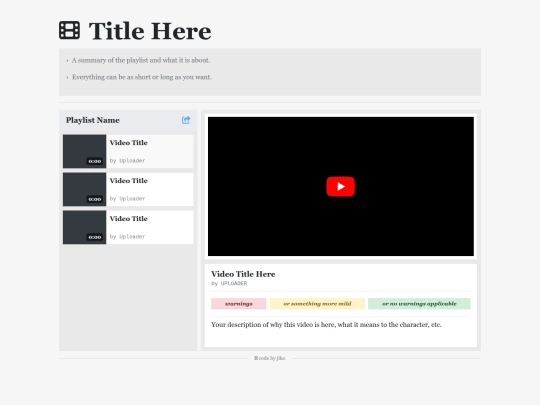540x405 pixels.
Task: Click the third Video Title text in playlist
Action: (129, 218)
